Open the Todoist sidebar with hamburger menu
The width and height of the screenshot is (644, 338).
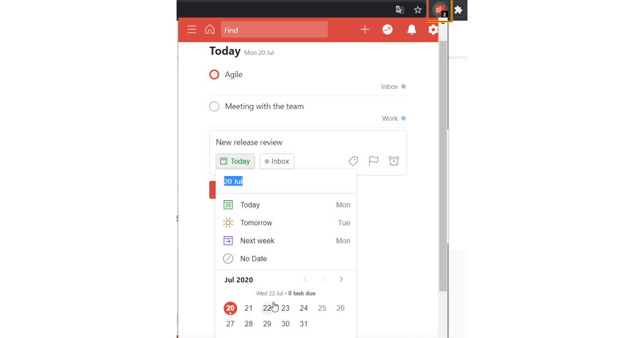tap(192, 30)
